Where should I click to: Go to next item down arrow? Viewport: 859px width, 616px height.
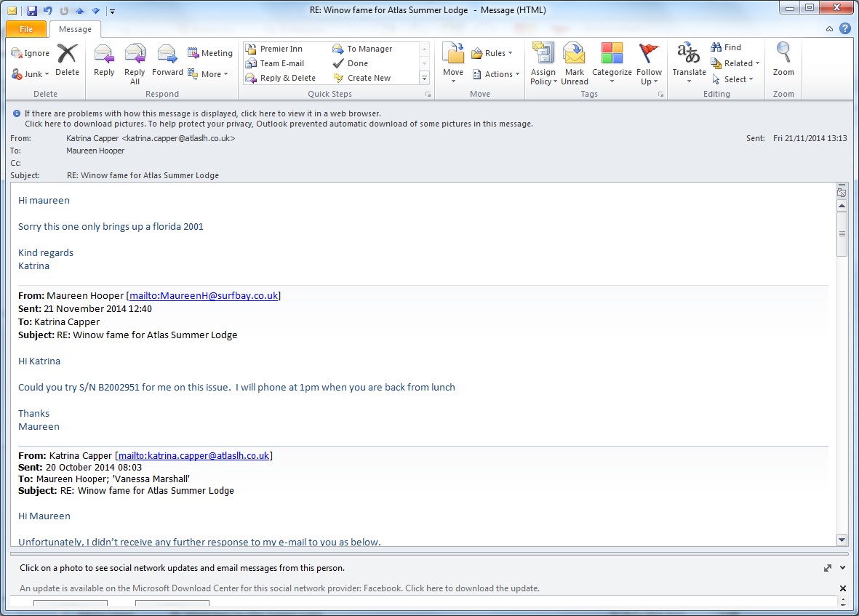[96, 10]
